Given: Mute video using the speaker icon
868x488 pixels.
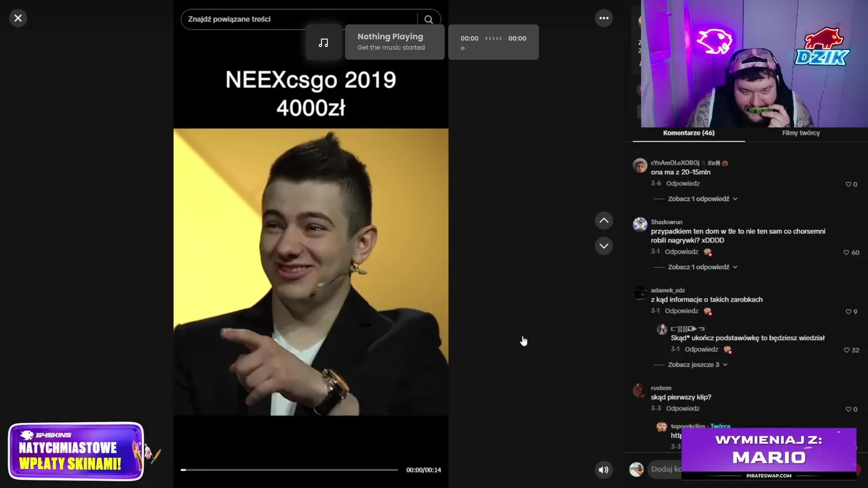Looking at the screenshot, I should click(604, 470).
